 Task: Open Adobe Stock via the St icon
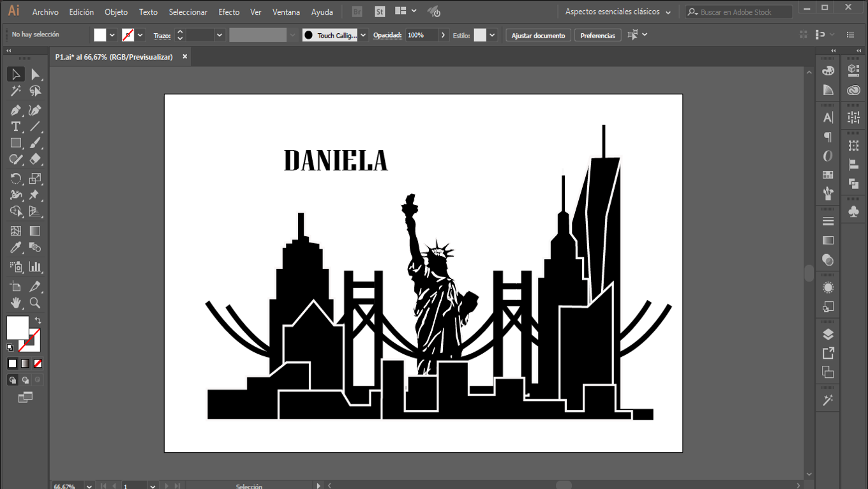tap(380, 11)
